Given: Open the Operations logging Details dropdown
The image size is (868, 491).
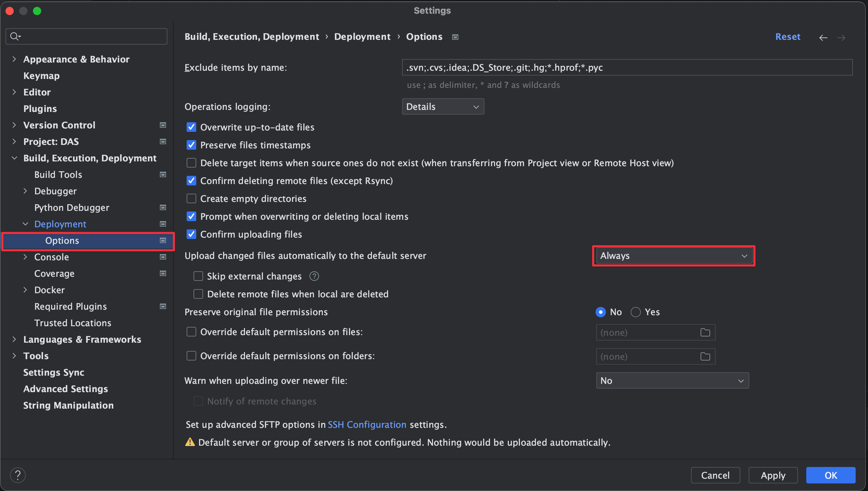Looking at the screenshot, I should pyautogui.click(x=443, y=107).
